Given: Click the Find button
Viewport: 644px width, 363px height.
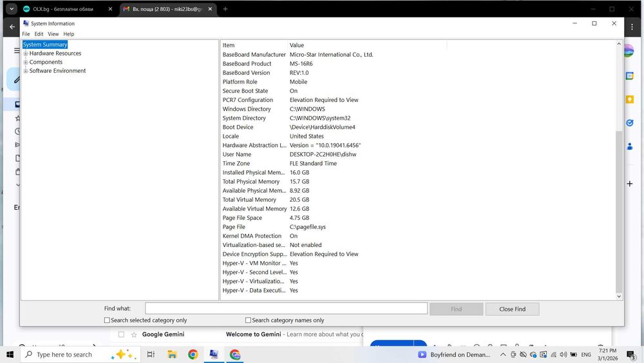Looking at the screenshot, I should (x=457, y=309).
